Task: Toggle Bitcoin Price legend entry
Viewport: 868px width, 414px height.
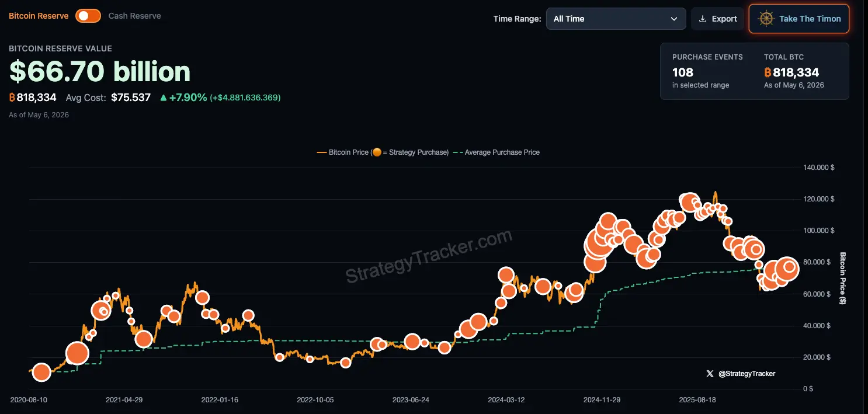Action: coord(383,152)
